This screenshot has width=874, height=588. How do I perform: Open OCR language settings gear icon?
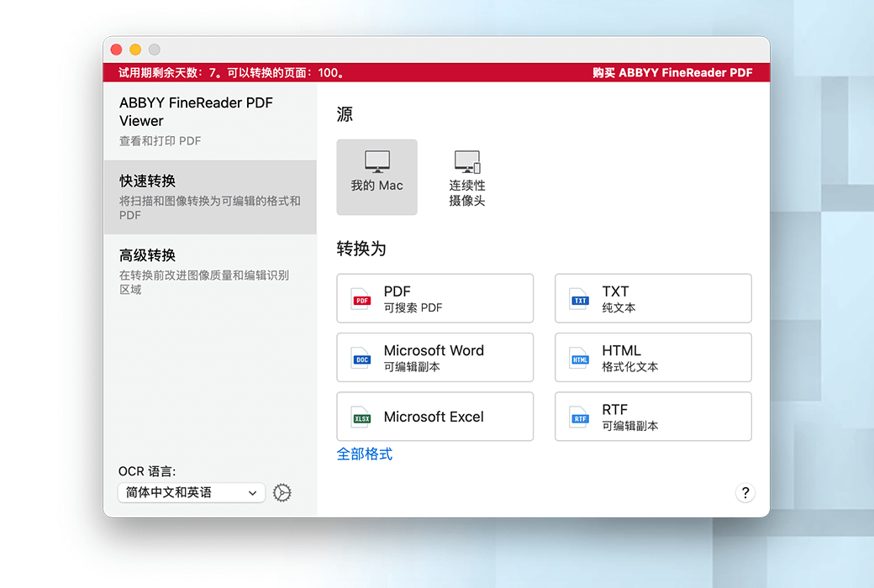(x=282, y=493)
